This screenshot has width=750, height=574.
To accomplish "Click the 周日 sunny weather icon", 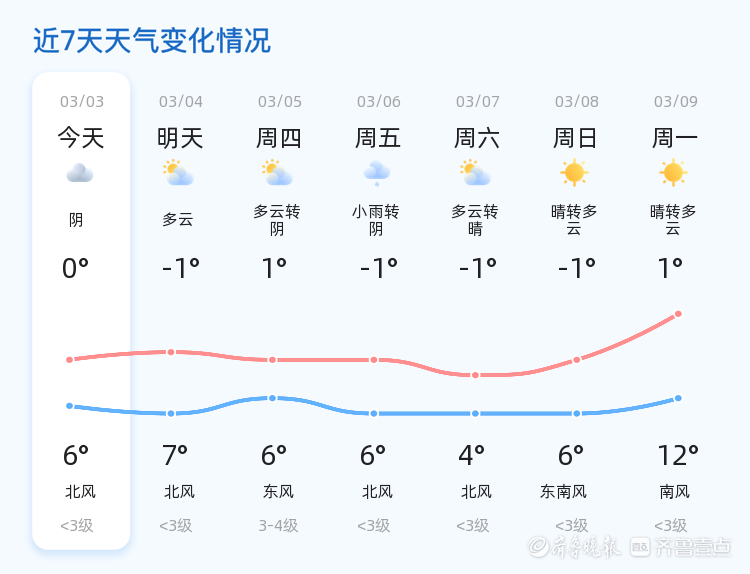I will 574,173.
